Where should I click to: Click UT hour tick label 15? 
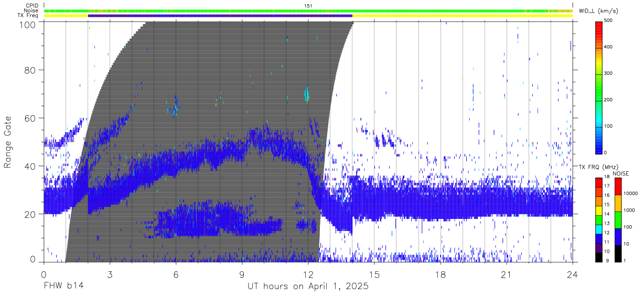pos(374,274)
